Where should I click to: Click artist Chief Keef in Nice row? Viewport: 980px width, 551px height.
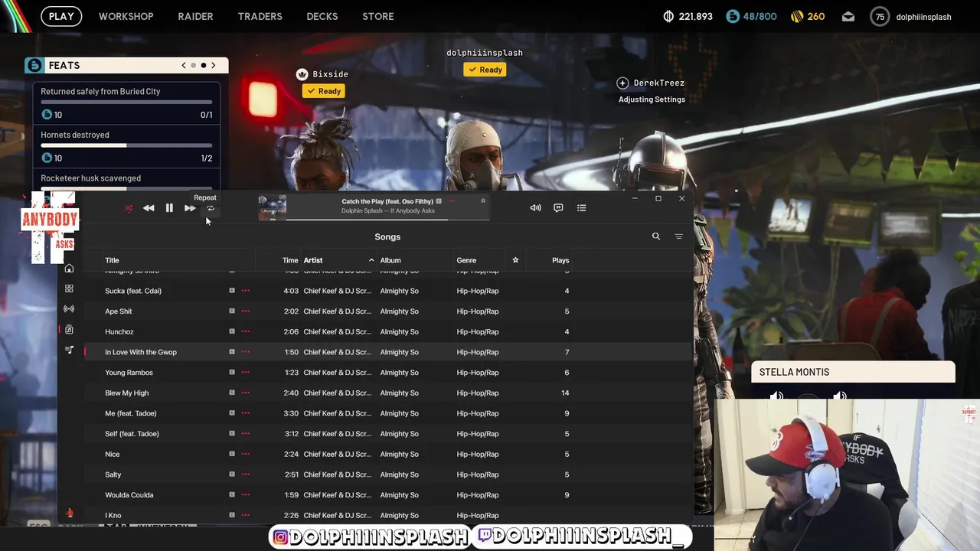(337, 454)
